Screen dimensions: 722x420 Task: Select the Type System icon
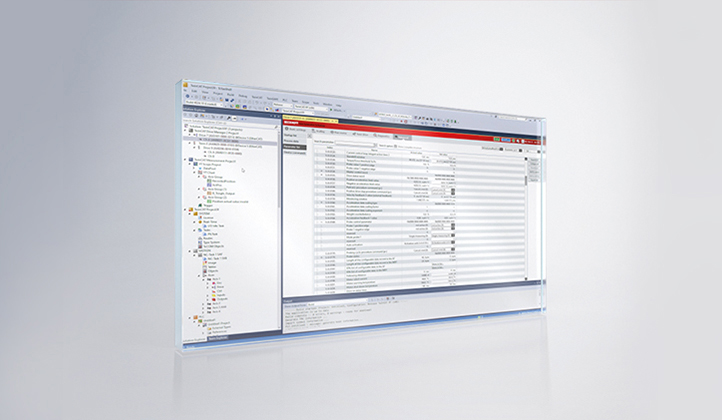200,242
